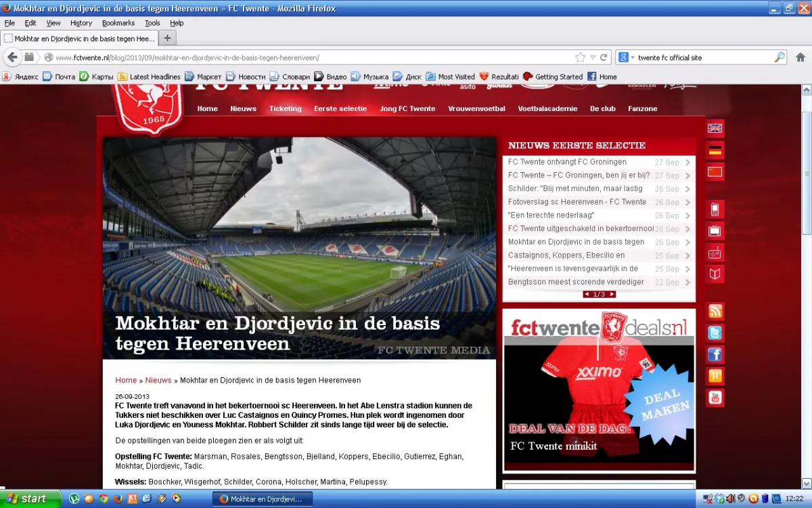Viewport: 812px width, 508px height.
Task: Switch site language to German flag
Action: point(715,150)
